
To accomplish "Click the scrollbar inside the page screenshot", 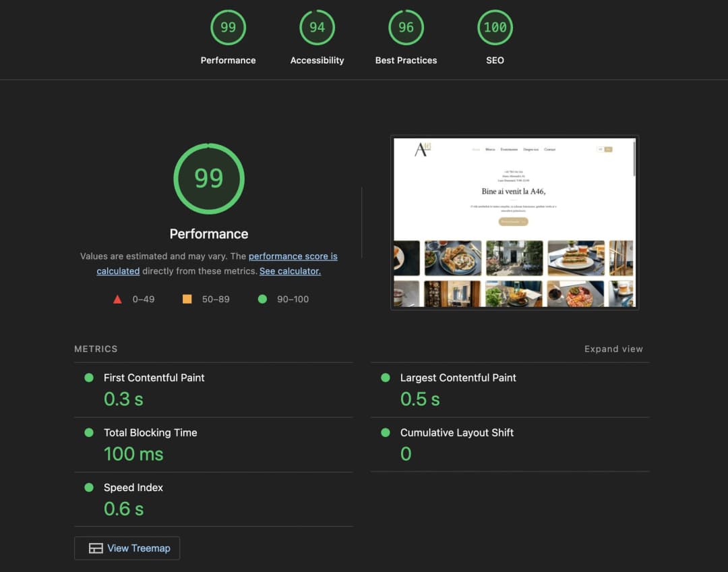I will (634, 159).
